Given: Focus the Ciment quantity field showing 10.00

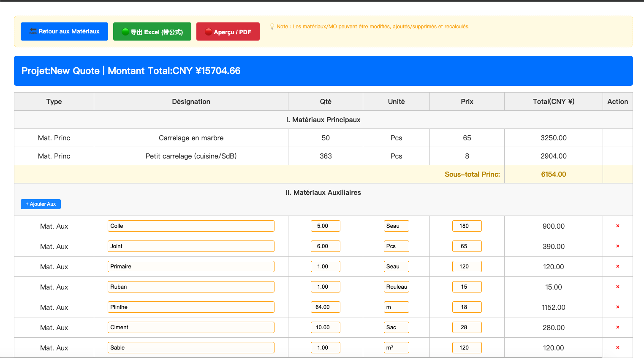Looking at the screenshot, I should [326, 328].
